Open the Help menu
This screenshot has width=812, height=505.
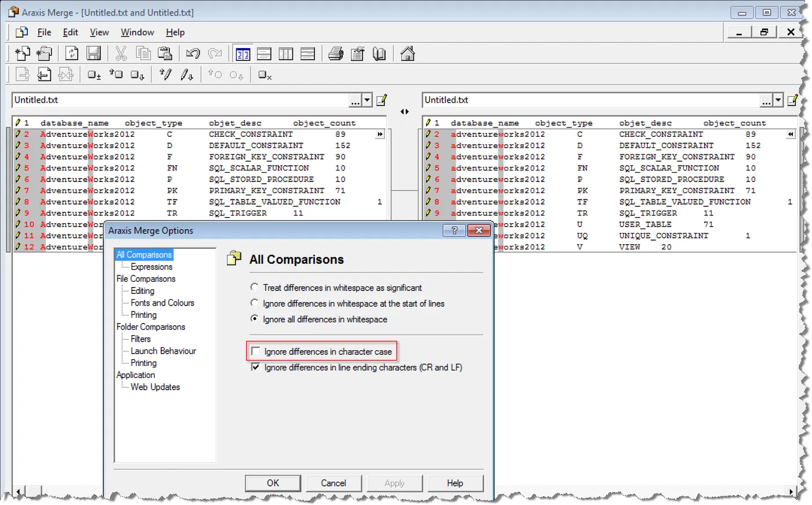tap(175, 32)
